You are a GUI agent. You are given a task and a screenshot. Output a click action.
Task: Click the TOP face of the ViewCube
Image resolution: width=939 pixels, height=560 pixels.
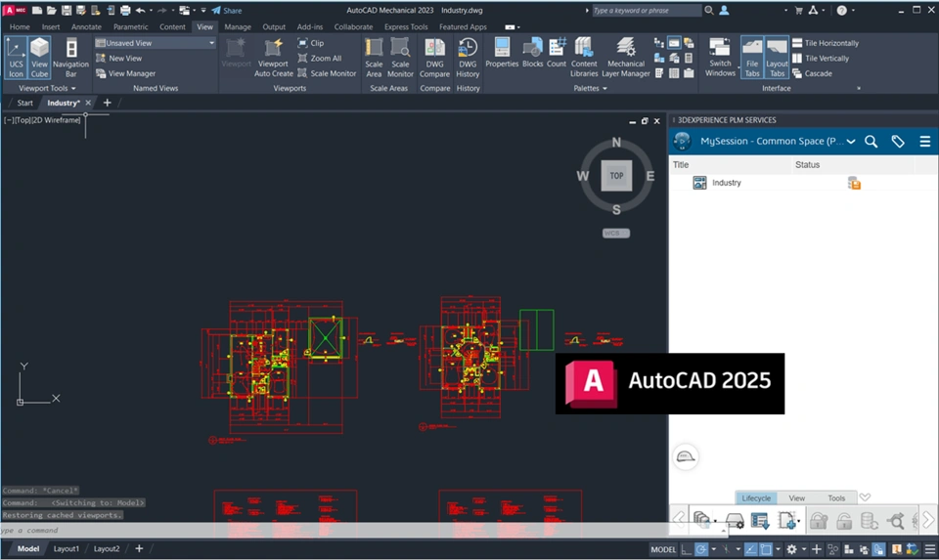click(616, 176)
